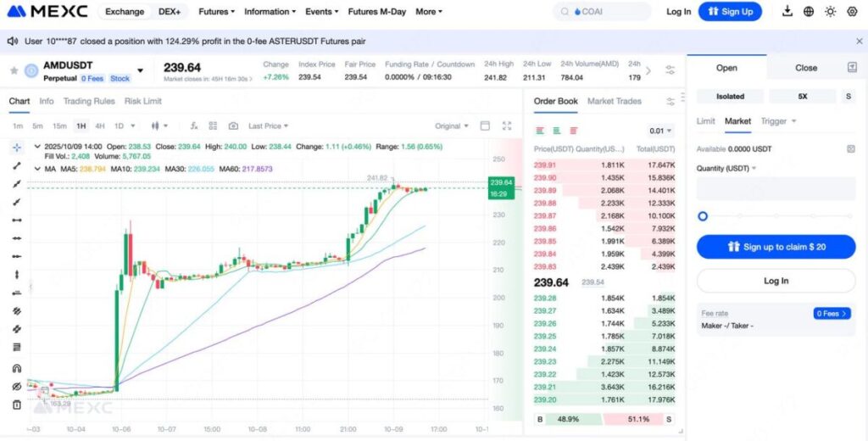Click the 5X leverage button
The width and height of the screenshot is (868, 441).
[x=802, y=97]
